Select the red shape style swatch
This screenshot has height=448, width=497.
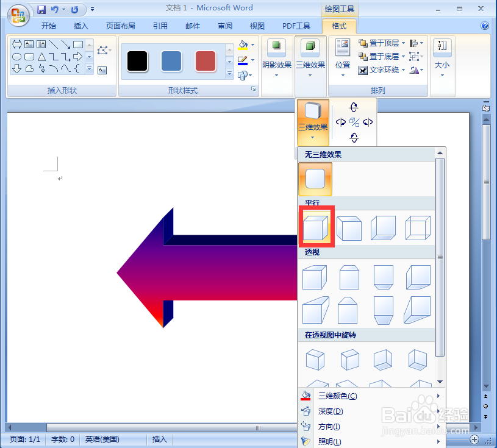point(206,61)
